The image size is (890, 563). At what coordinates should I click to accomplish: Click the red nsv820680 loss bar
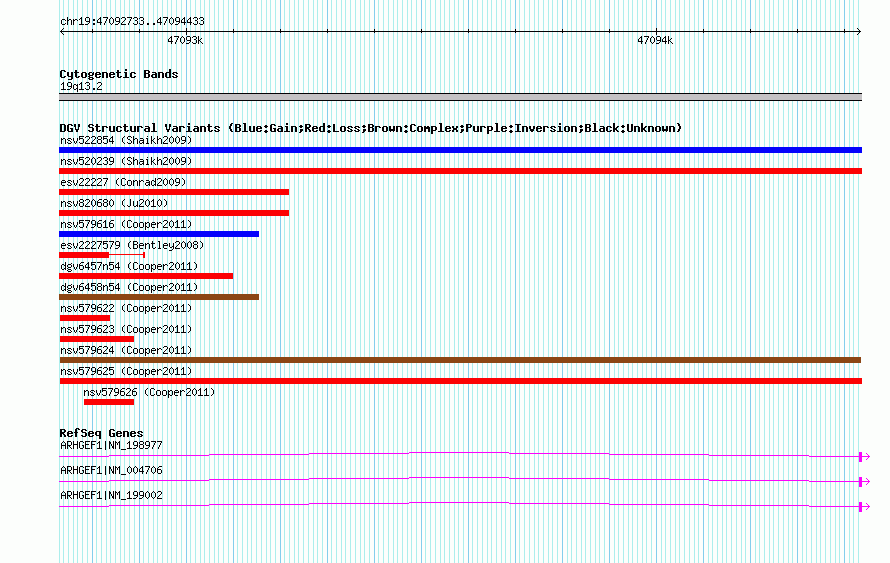coord(174,213)
